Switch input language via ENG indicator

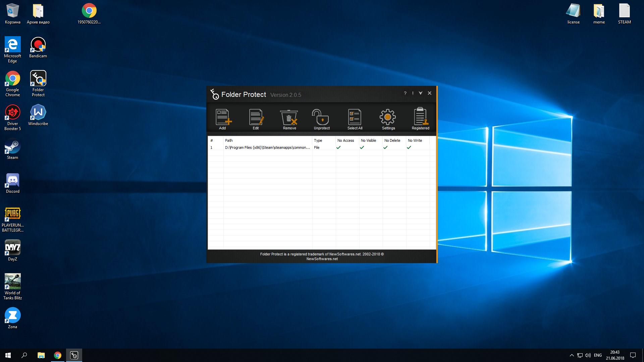pos(598,355)
